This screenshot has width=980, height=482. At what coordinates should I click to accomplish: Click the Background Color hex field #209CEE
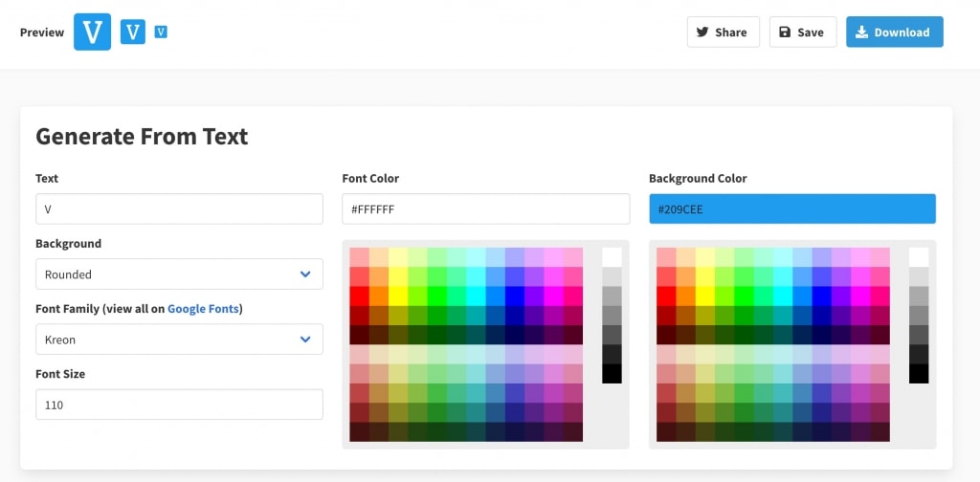coord(792,208)
